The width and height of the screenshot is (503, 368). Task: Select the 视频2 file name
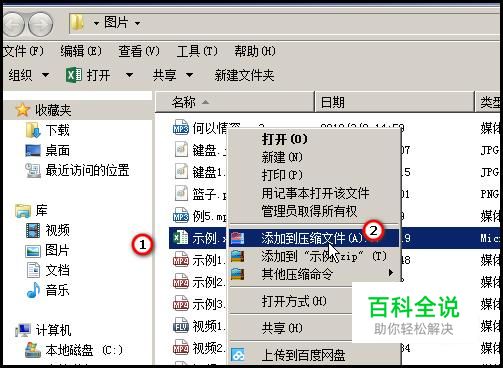point(209,348)
